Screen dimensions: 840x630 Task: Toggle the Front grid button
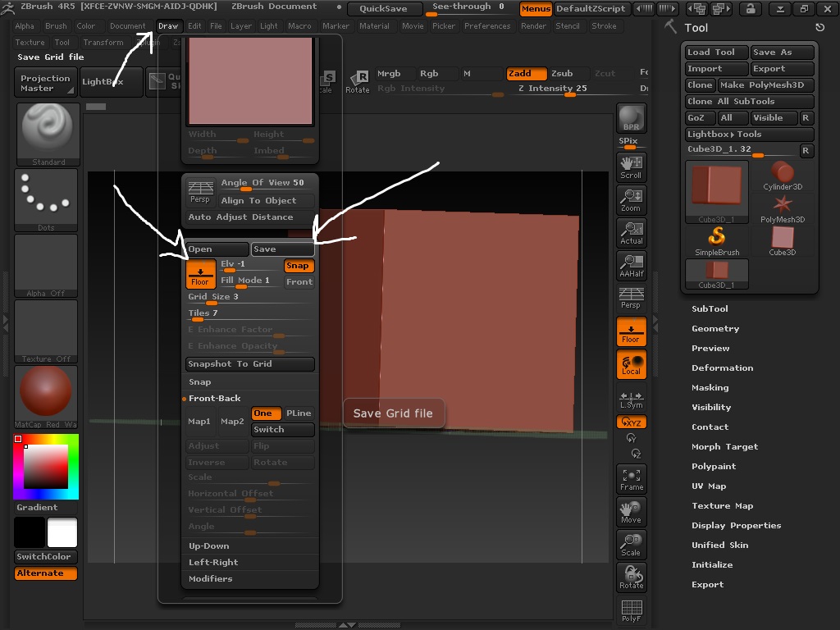click(x=299, y=282)
